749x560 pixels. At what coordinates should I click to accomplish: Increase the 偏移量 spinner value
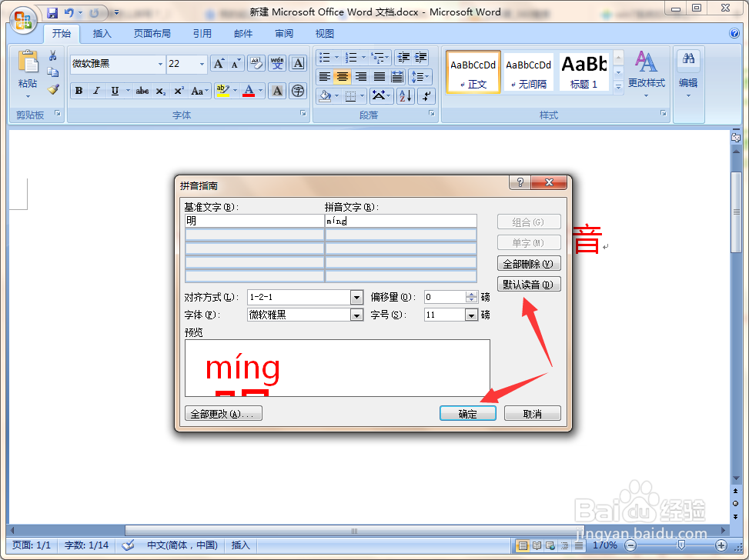pyautogui.click(x=471, y=294)
